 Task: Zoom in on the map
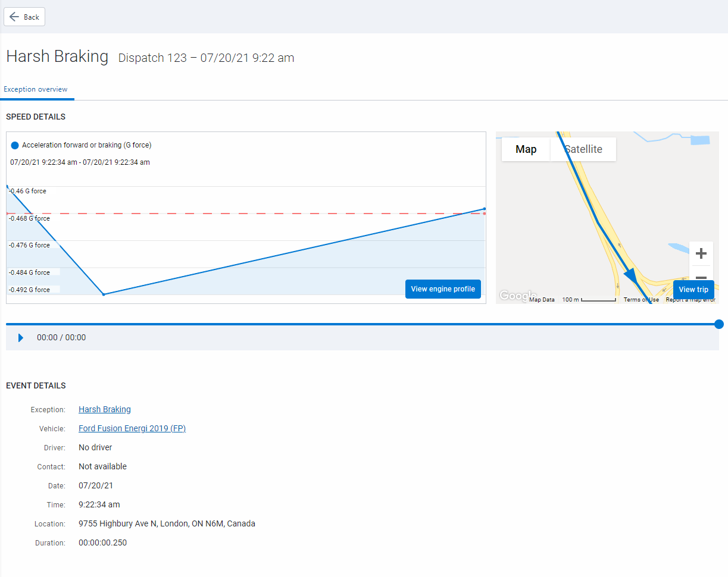click(x=701, y=254)
